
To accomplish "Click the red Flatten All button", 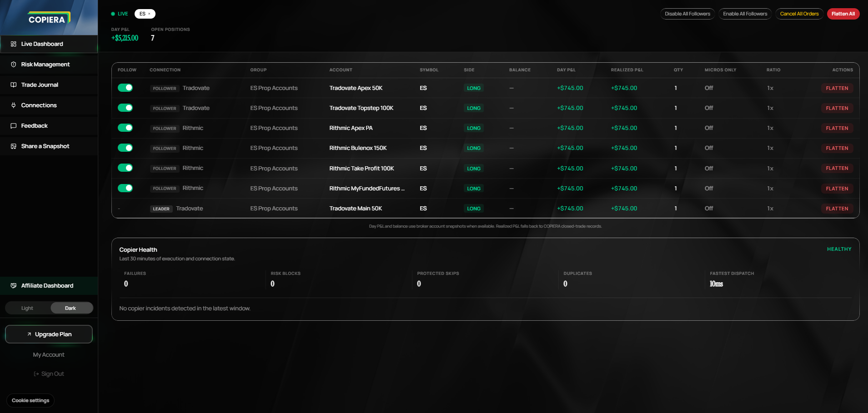I will [843, 14].
